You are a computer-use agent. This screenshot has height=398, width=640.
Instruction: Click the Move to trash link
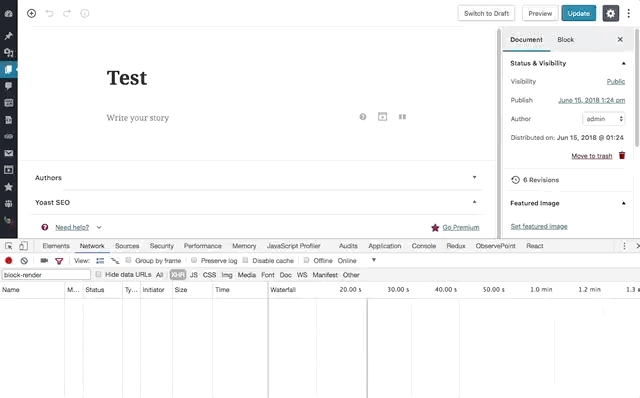(592, 156)
